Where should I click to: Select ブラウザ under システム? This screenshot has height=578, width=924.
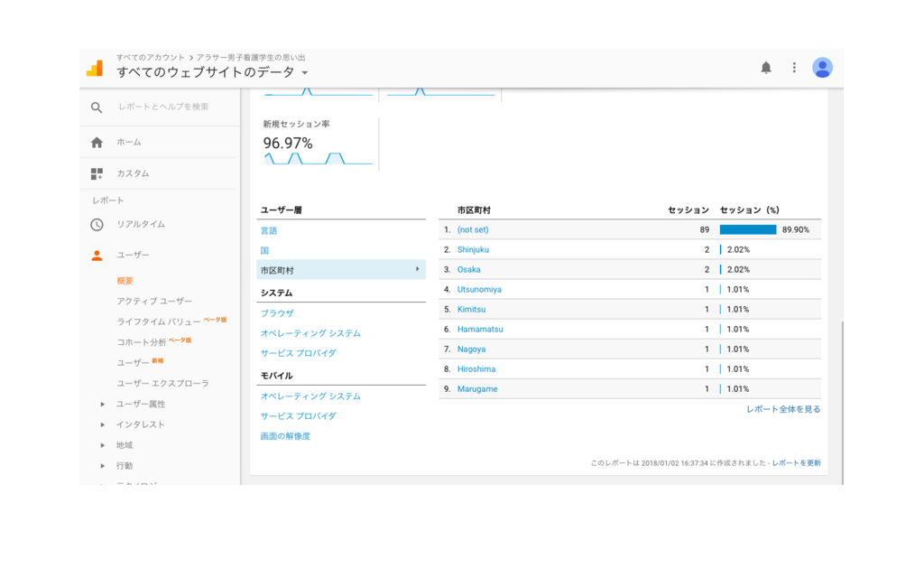click(x=277, y=313)
